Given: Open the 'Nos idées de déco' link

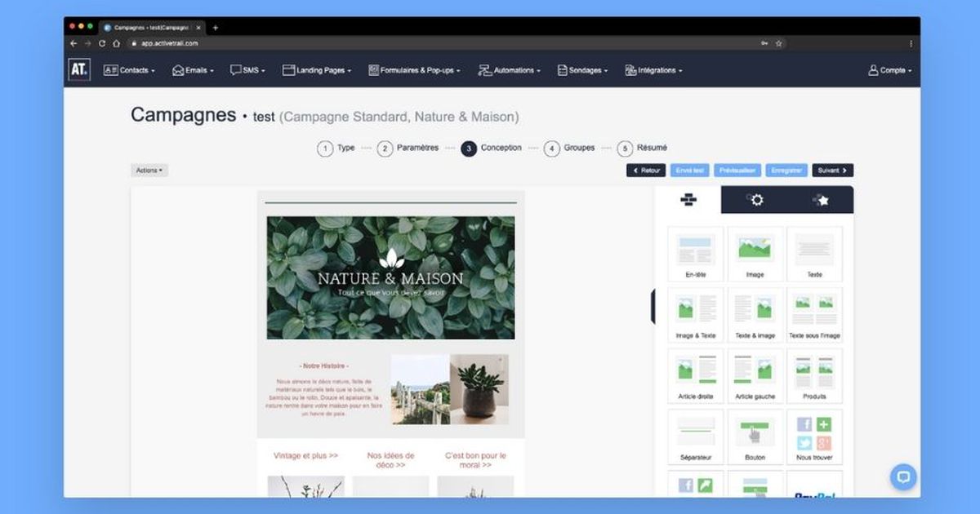Looking at the screenshot, I should [x=390, y=459].
